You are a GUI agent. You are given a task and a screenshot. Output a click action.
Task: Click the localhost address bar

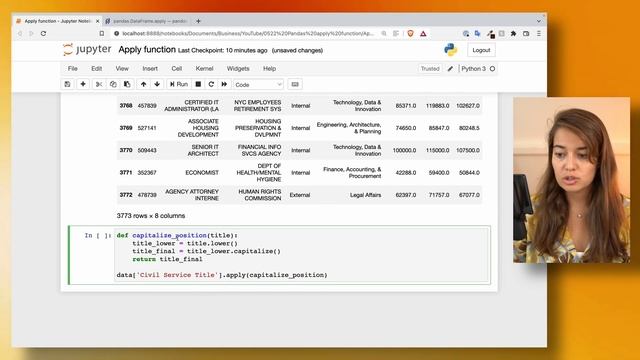[248, 33]
